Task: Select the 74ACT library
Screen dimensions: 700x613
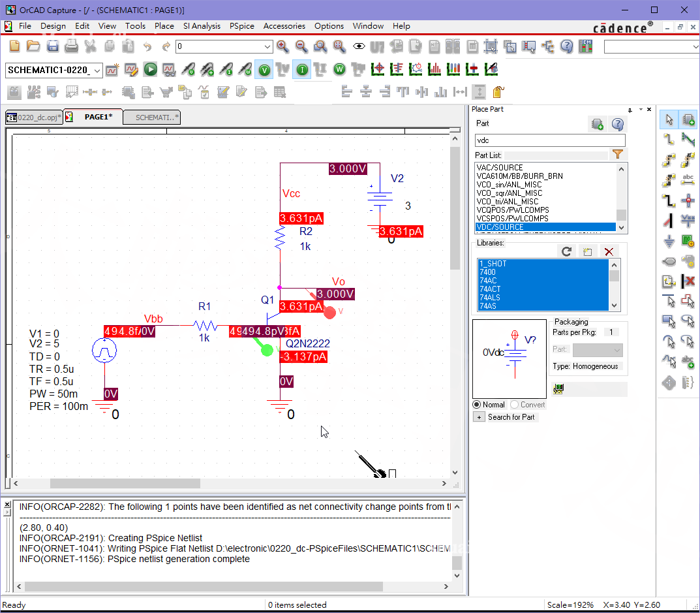Action: point(543,289)
